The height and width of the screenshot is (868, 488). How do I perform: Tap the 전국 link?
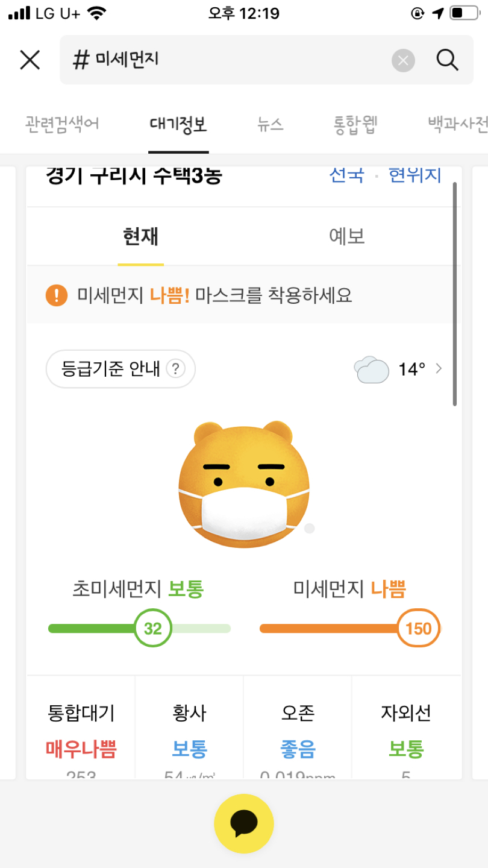click(347, 175)
